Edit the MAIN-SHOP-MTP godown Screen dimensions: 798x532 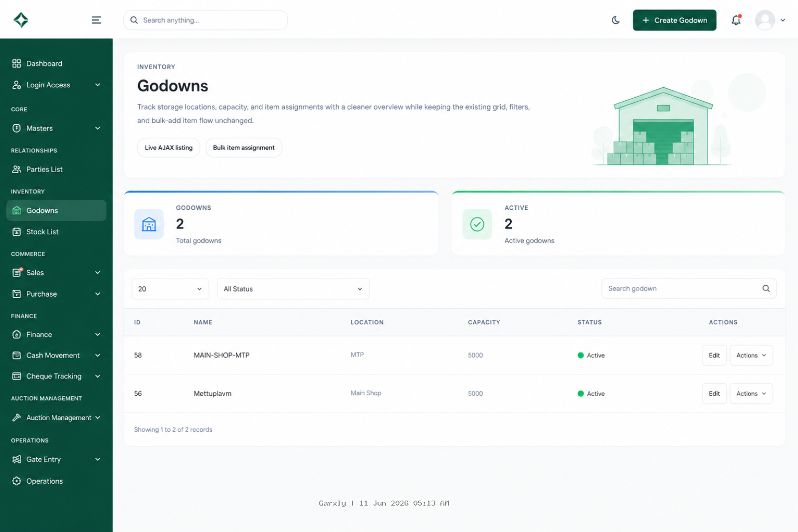click(714, 355)
